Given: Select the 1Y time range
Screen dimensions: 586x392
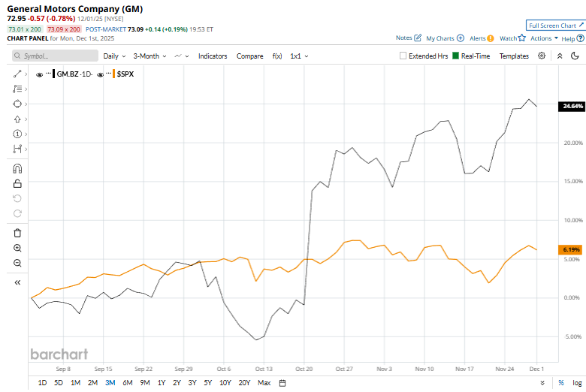Looking at the screenshot, I should click(x=161, y=383).
